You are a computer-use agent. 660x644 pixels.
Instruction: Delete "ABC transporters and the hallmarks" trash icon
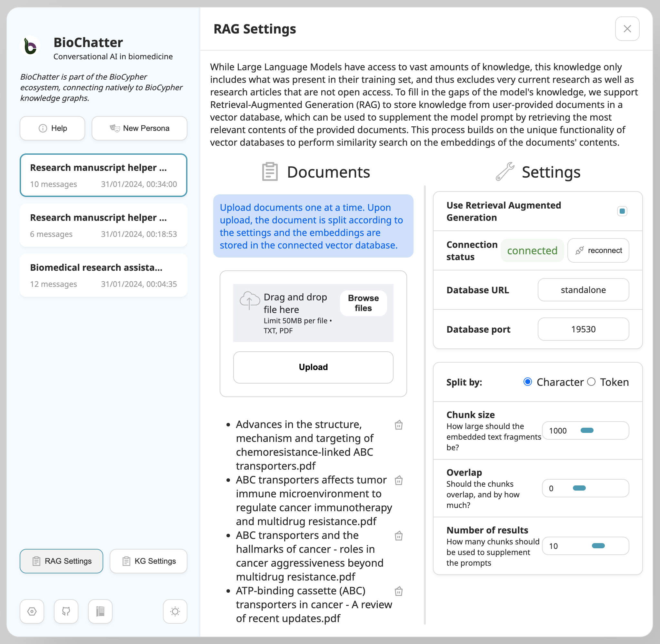(x=399, y=536)
